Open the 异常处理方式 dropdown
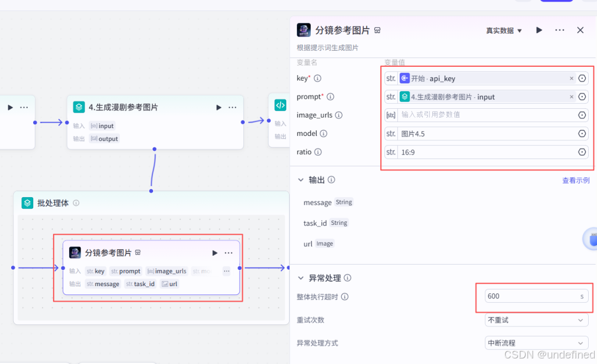 point(536,342)
